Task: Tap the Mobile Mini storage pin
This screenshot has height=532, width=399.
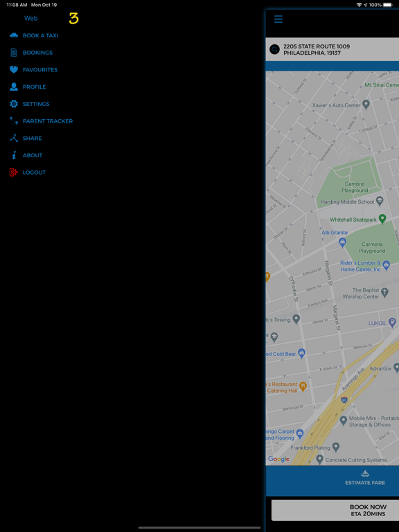Action: (x=344, y=420)
